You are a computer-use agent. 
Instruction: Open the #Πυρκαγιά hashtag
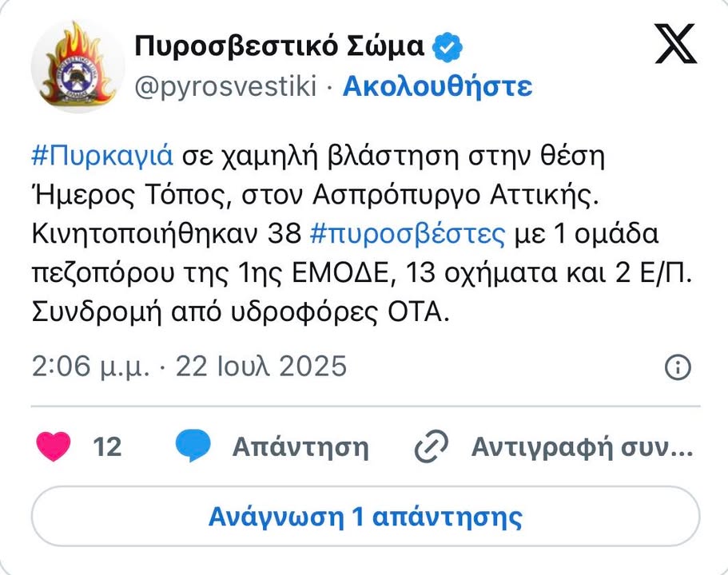click(102, 155)
